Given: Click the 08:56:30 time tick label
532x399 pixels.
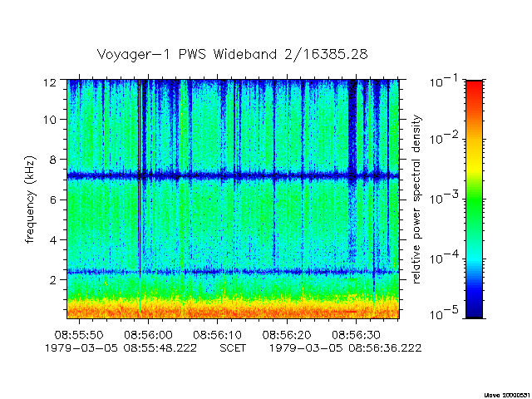Looking at the screenshot, I should (x=356, y=335).
